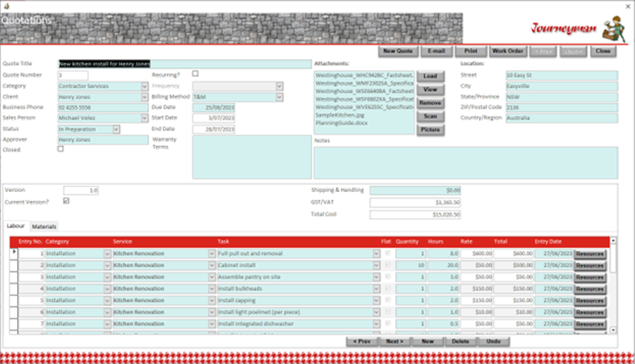Open Resources for Full pull out row

click(590, 254)
